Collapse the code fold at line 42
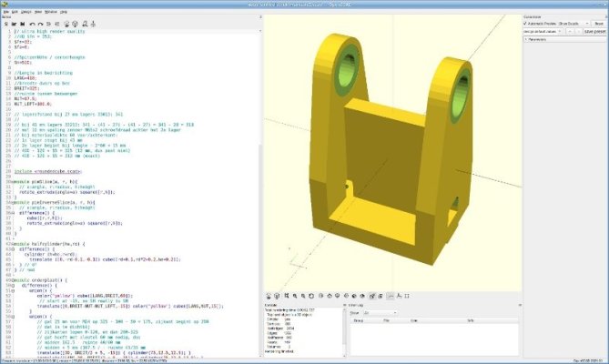Image resolution: width=609 pixels, height=364 pixels. tap(13, 244)
